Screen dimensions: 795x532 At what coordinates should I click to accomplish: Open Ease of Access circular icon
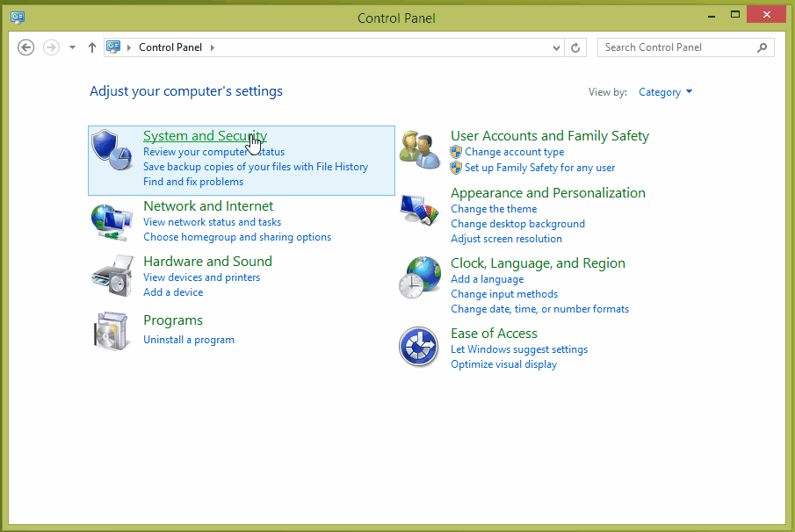point(419,347)
